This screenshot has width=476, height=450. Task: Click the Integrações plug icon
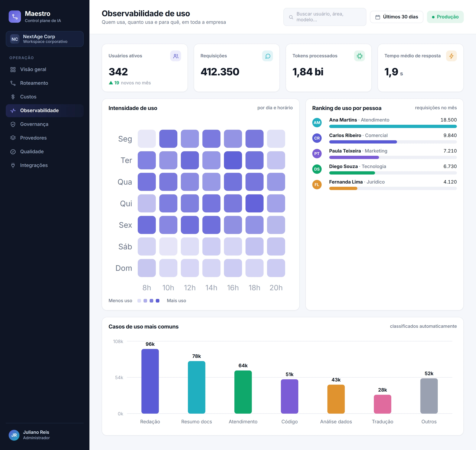point(13,165)
